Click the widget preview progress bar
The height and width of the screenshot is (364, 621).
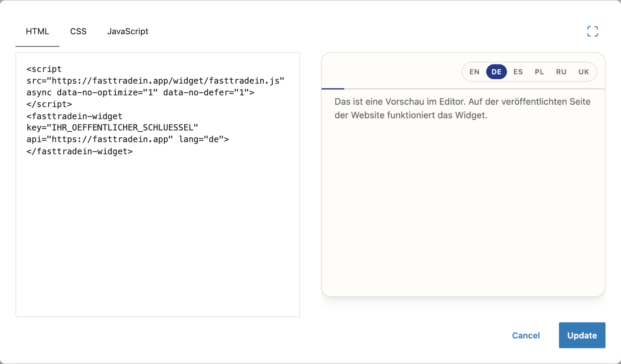tap(463, 89)
